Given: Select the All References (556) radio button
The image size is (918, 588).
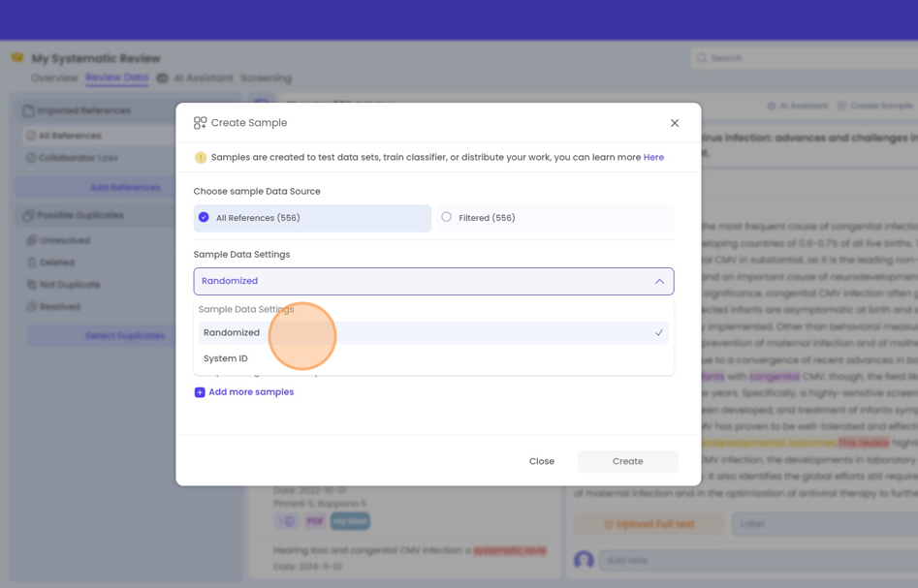Looking at the screenshot, I should pyautogui.click(x=204, y=218).
